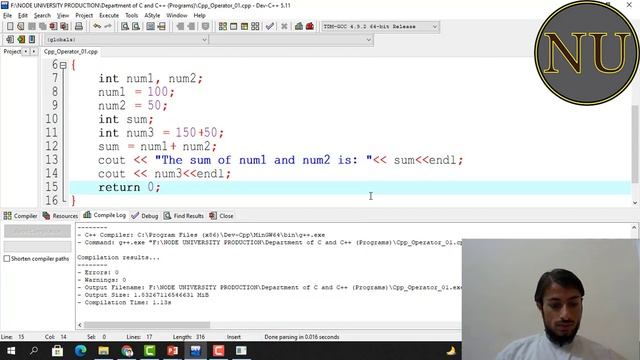Close the bottom panel via Close tab
The image size is (640, 360).
pos(221,216)
